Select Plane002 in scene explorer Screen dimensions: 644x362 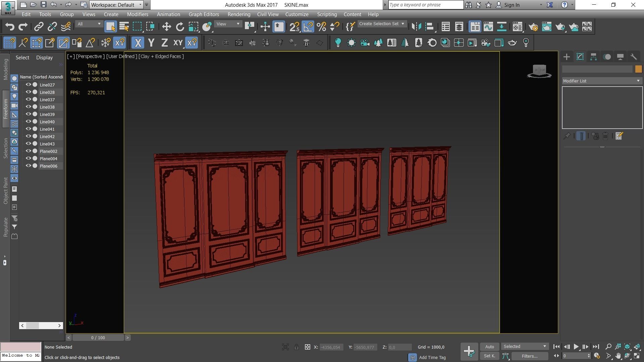coord(48,152)
